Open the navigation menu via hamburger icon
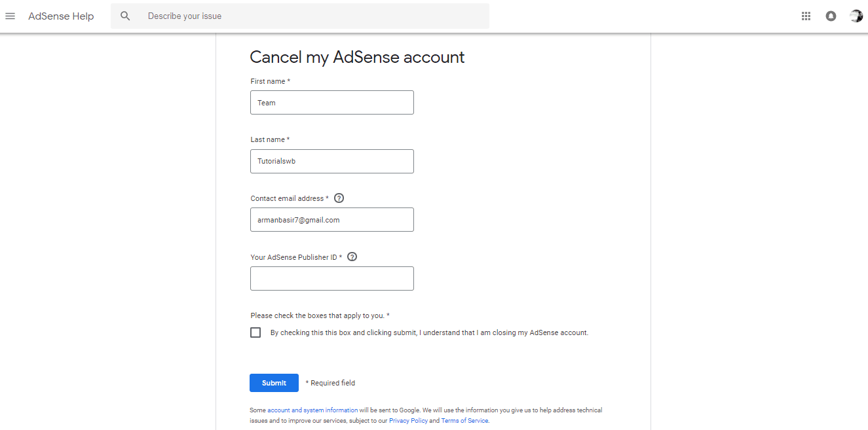The height and width of the screenshot is (430, 868). (10, 16)
